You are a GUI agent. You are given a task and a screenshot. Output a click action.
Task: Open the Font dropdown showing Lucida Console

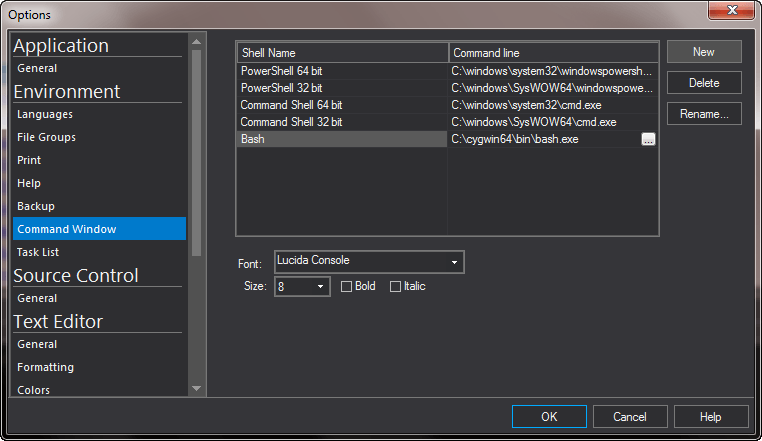[369, 262]
